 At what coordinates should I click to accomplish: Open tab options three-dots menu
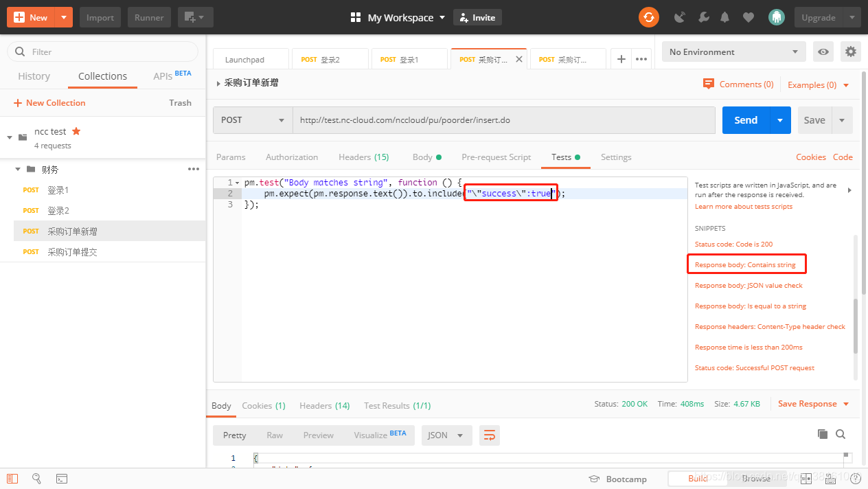coord(641,59)
